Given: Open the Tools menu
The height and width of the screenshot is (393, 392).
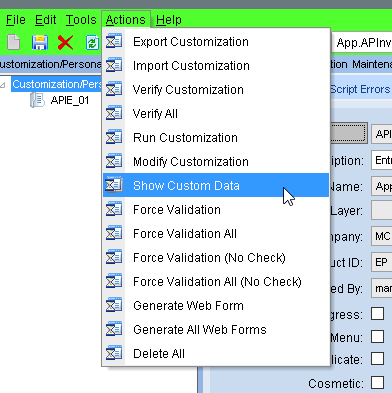Looking at the screenshot, I should [81, 20].
